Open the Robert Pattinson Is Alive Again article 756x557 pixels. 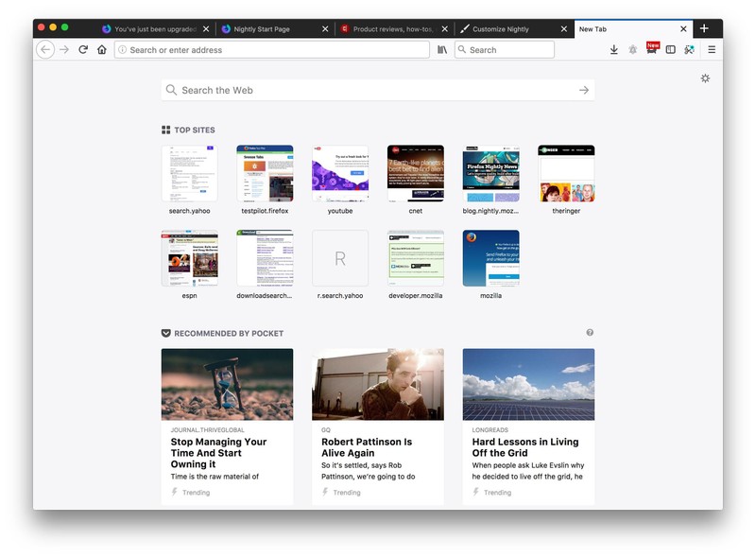click(368, 446)
